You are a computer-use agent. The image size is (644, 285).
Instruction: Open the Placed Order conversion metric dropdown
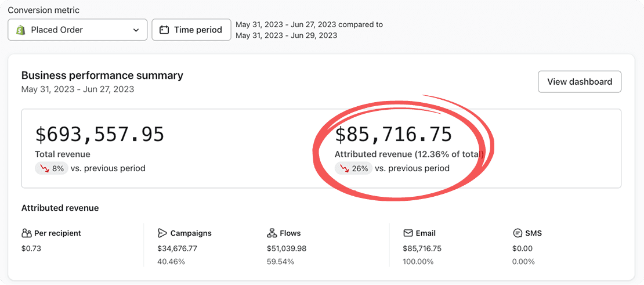(77, 30)
